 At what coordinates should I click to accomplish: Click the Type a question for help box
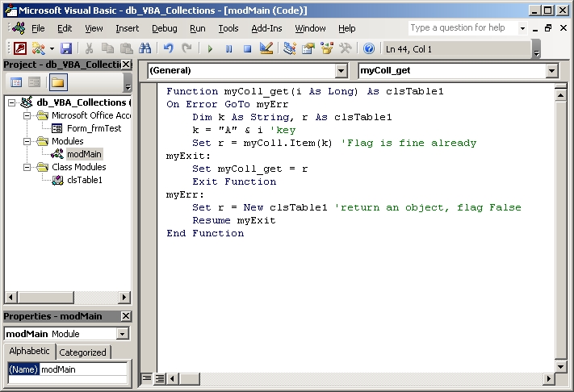(x=461, y=27)
